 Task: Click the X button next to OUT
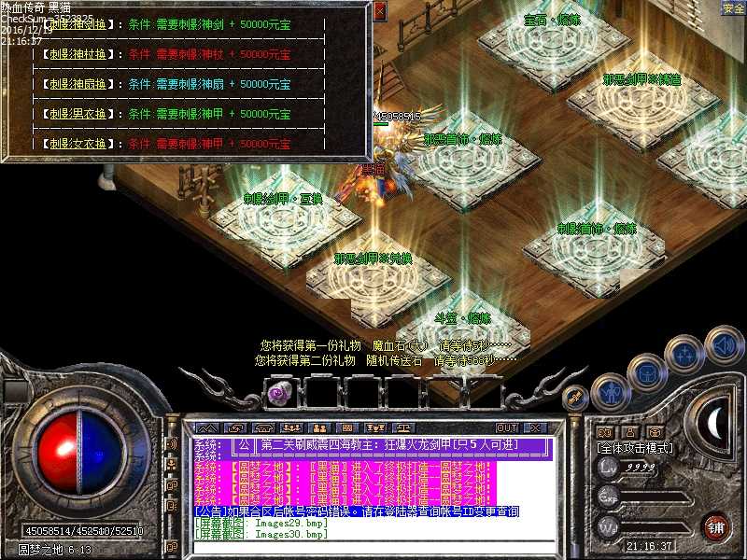pos(535,428)
